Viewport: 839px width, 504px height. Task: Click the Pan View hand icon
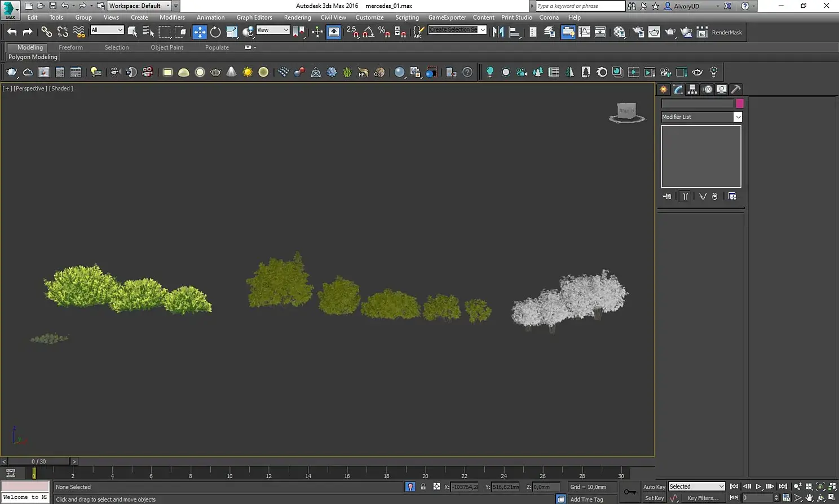pos(809,498)
